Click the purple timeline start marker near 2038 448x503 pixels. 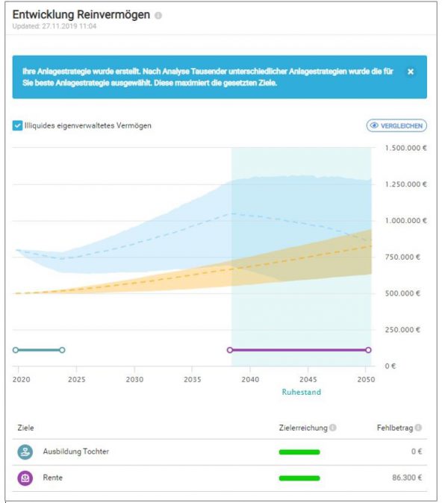230,349
